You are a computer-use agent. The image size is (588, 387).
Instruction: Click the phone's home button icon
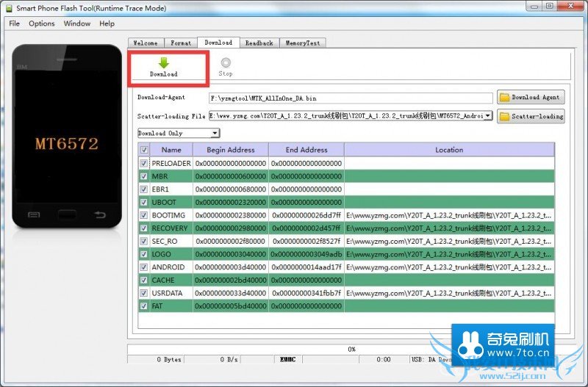click(67, 214)
